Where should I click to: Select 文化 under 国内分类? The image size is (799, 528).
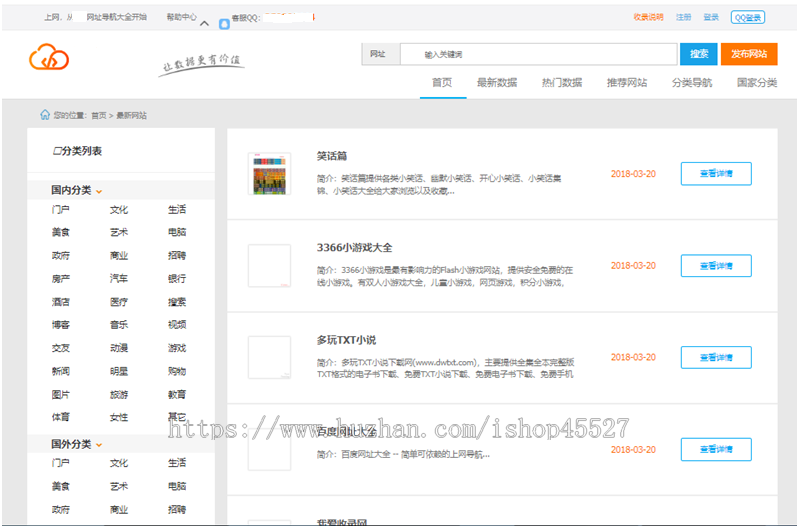pos(119,209)
